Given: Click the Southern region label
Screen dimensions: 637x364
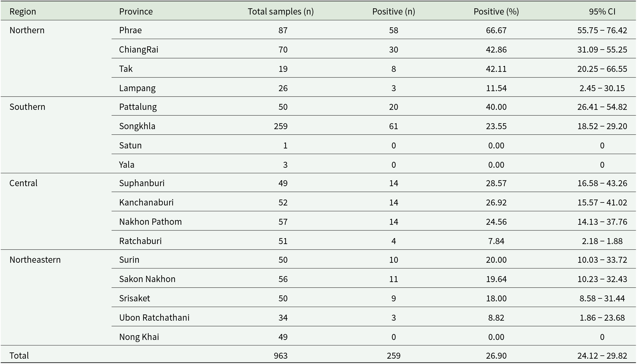Looking at the screenshot, I should (x=27, y=107).
